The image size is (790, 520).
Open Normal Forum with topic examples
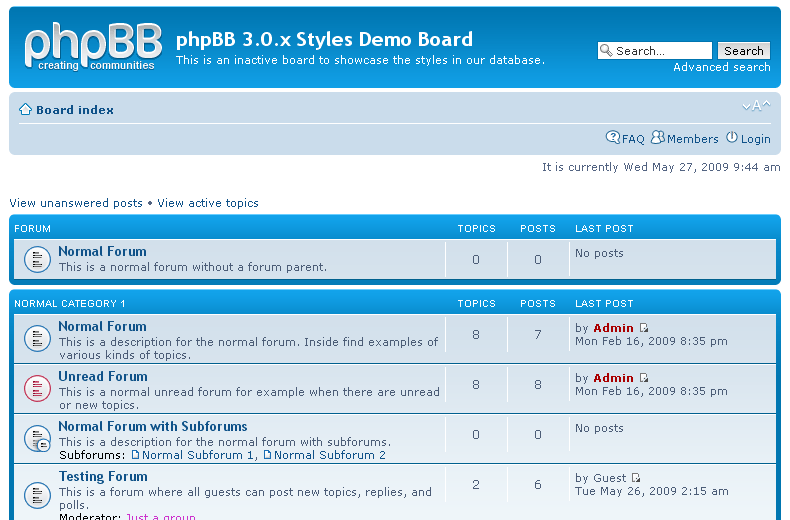click(102, 327)
